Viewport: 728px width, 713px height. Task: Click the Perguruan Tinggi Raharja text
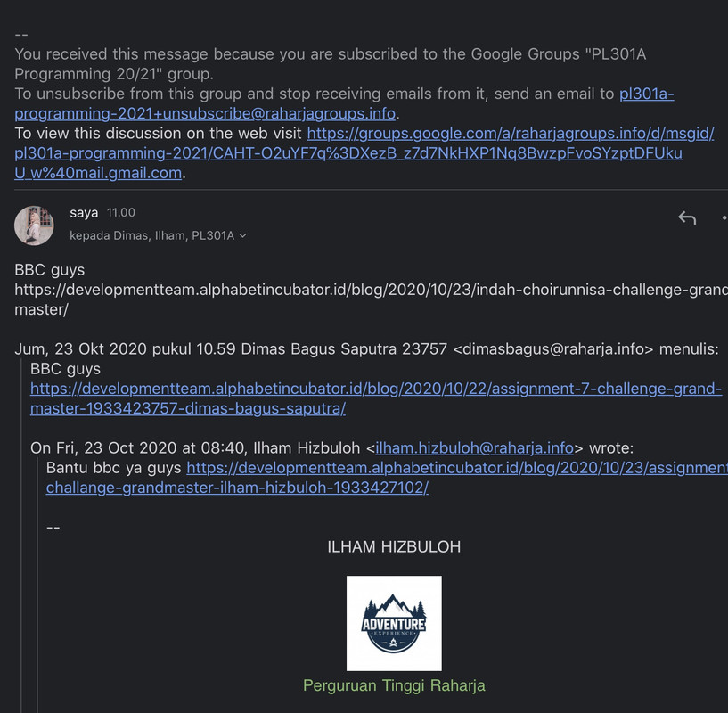pyautogui.click(x=394, y=685)
